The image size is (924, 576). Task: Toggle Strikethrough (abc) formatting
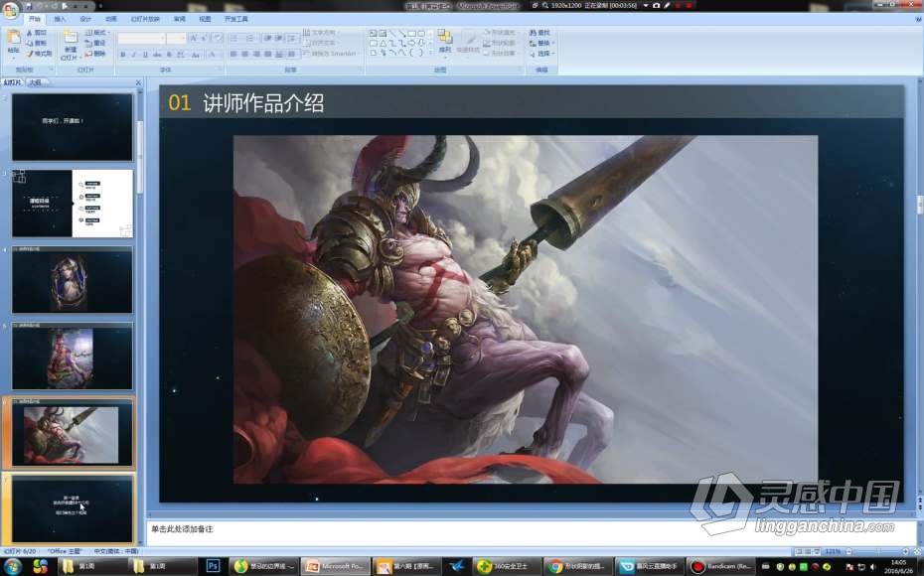pyautogui.click(x=157, y=55)
